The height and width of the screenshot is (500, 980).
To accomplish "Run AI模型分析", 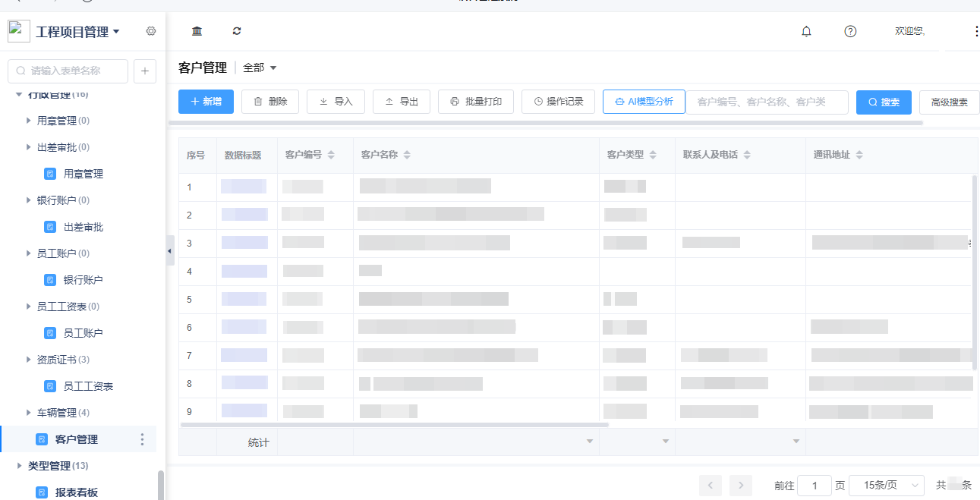I will click(644, 102).
